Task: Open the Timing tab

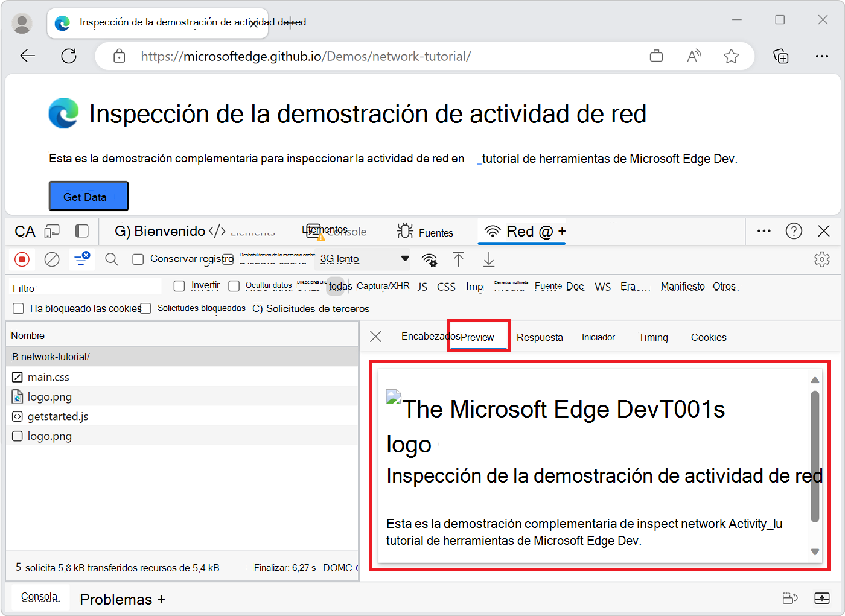Action: click(x=653, y=337)
